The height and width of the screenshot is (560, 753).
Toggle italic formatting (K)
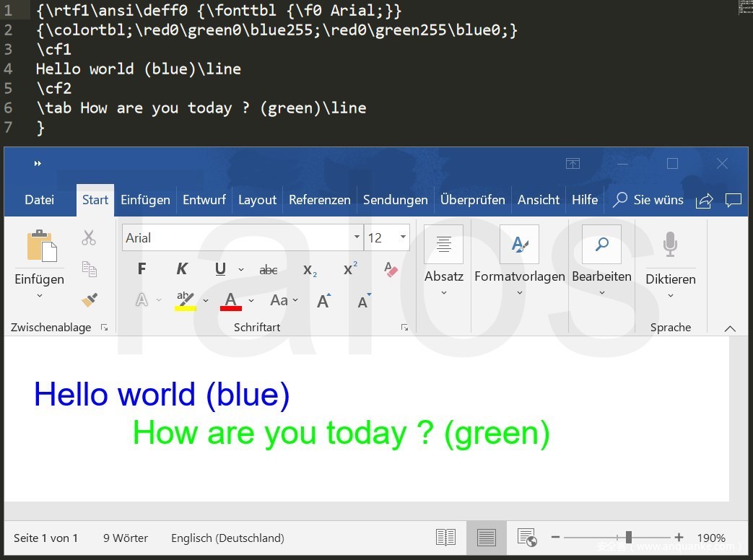point(182,269)
